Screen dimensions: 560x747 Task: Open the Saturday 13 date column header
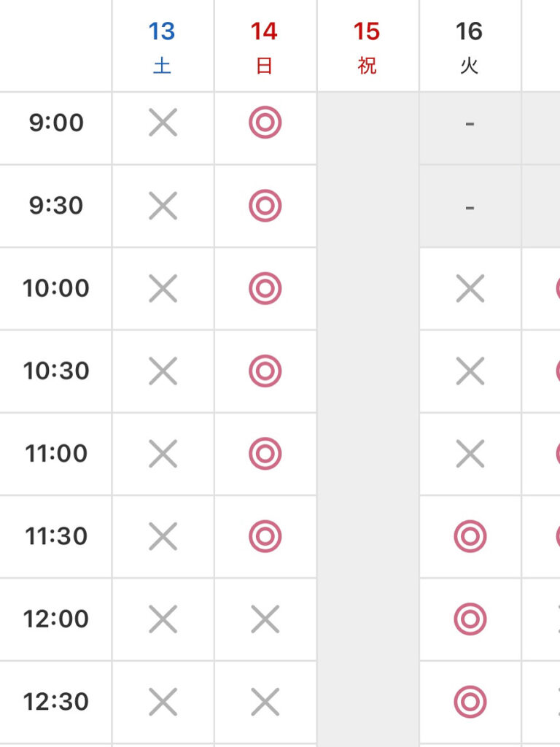(163, 47)
